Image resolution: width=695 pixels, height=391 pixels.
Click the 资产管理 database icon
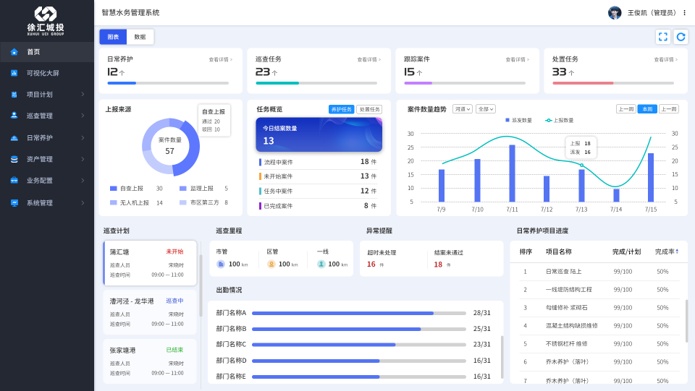coord(14,159)
